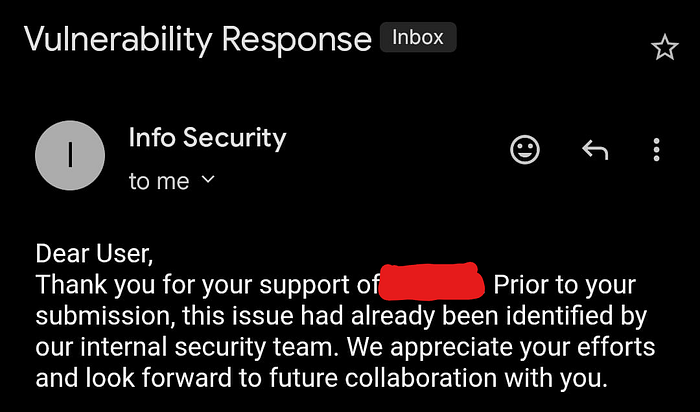700x412 pixels.
Task: Tap the words 'Prior to your' after the redaction
Action: [564, 286]
